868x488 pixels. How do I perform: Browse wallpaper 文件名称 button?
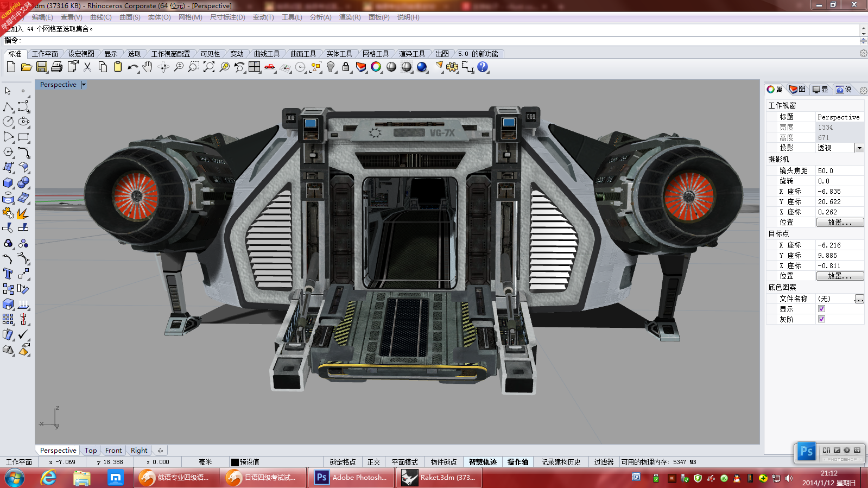coord(859,299)
